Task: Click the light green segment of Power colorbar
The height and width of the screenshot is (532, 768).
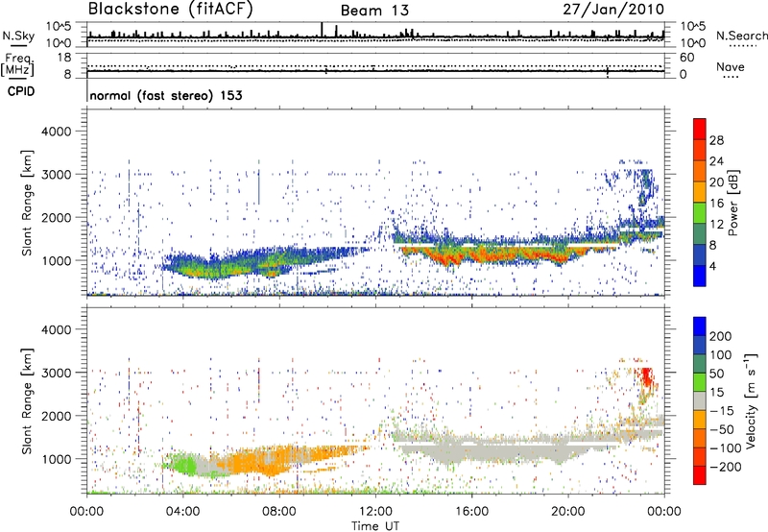Action: click(x=700, y=212)
